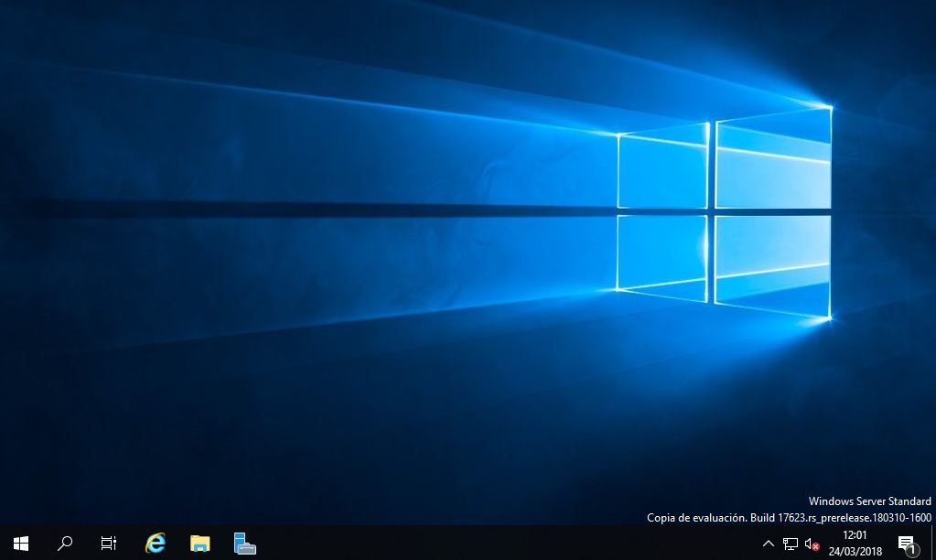Screen dimensions: 936x560
Task: Expand hidden system tray icons chevron
Action: (768, 544)
